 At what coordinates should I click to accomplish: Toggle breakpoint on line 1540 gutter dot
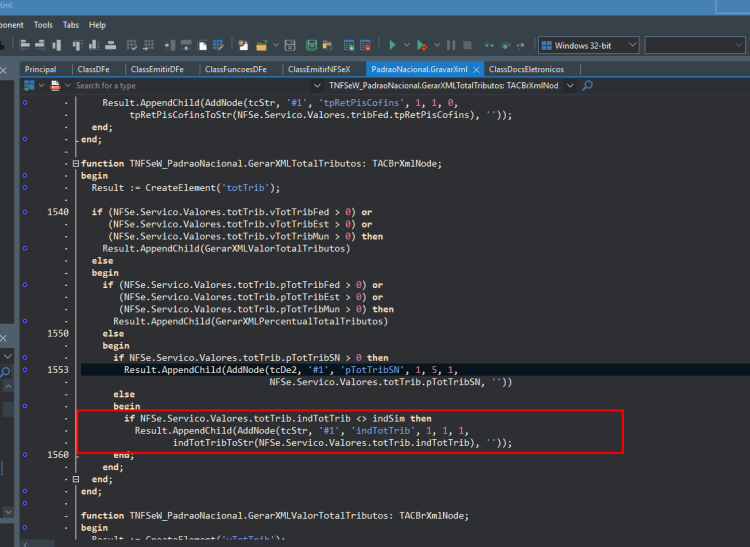click(25, 212)
